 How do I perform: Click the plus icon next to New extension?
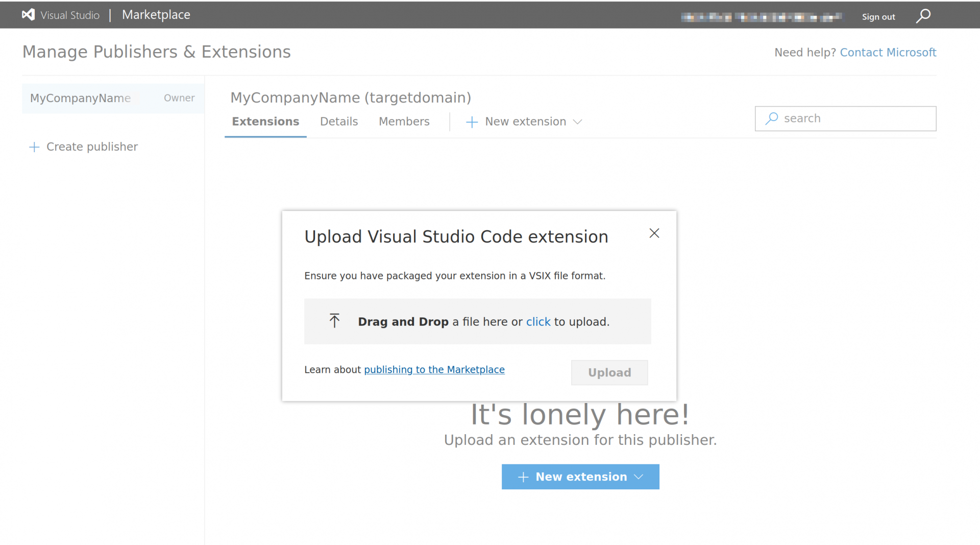pos(471,122)
